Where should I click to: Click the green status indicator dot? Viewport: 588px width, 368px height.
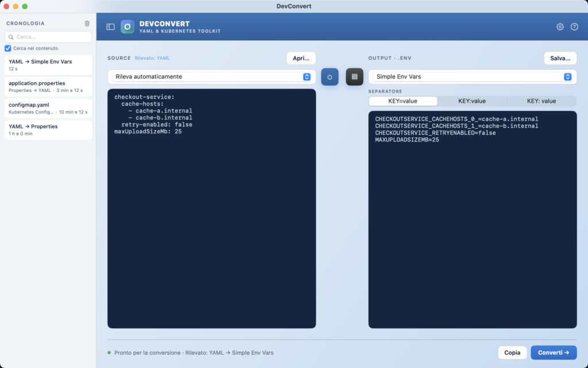coord(109,352)
